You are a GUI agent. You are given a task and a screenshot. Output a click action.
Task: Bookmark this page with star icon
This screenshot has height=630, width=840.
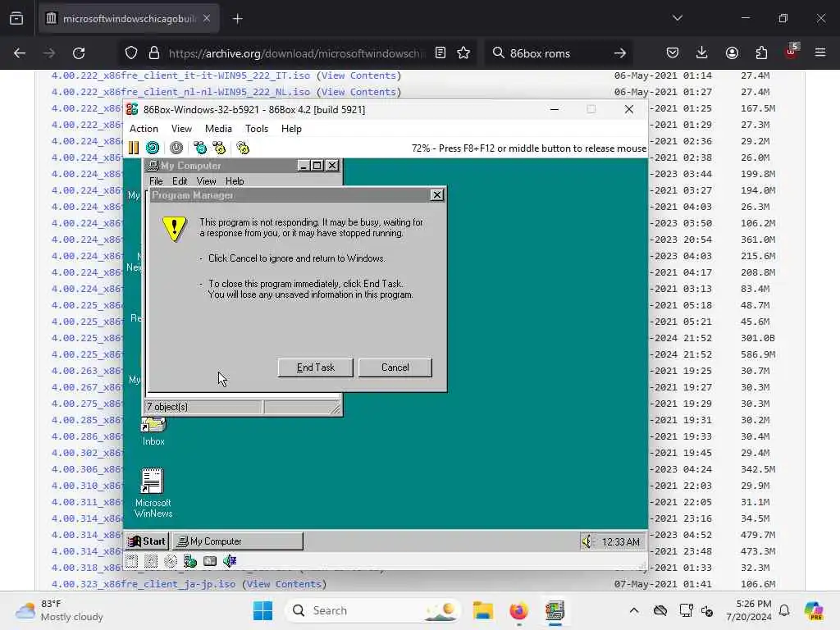[x=463, y=53]
